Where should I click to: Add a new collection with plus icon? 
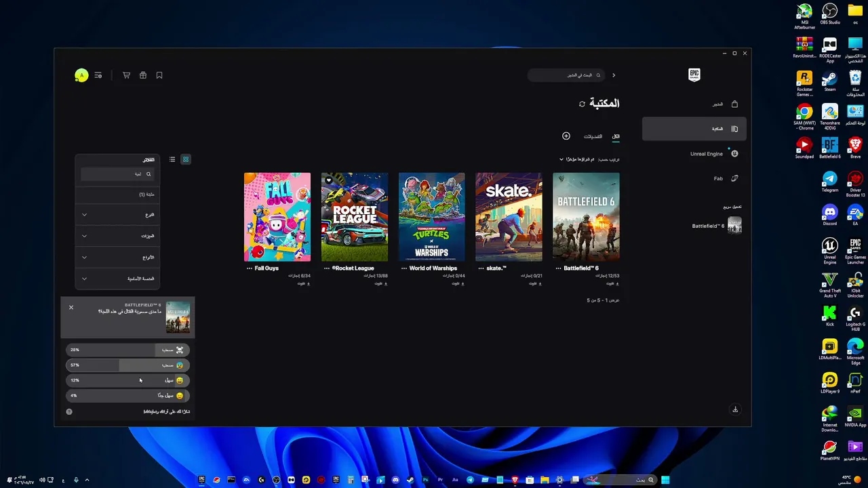point(566,136)
